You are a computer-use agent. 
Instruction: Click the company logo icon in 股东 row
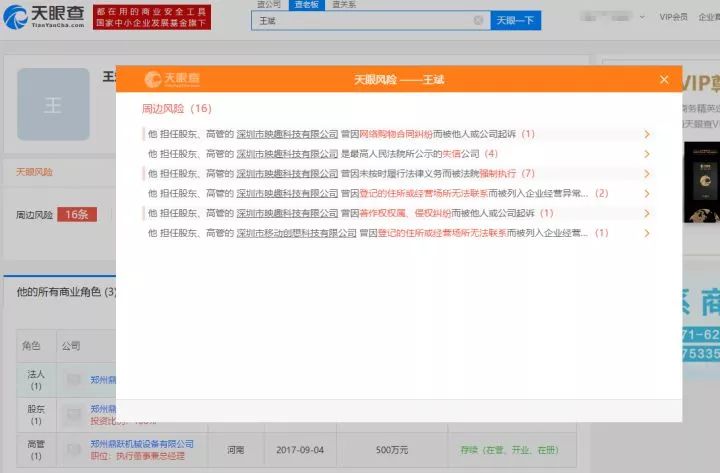73,415
